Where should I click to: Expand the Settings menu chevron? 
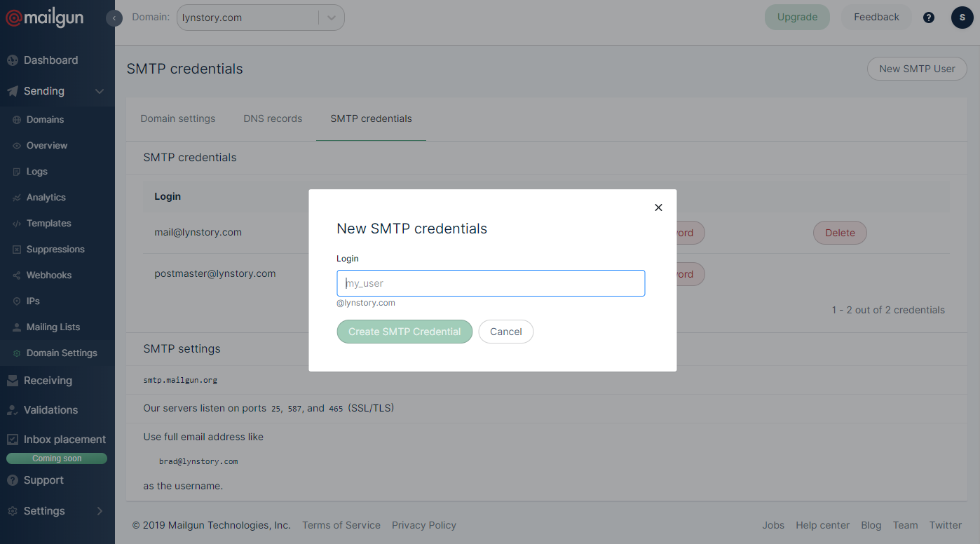[x=100, y=511]
